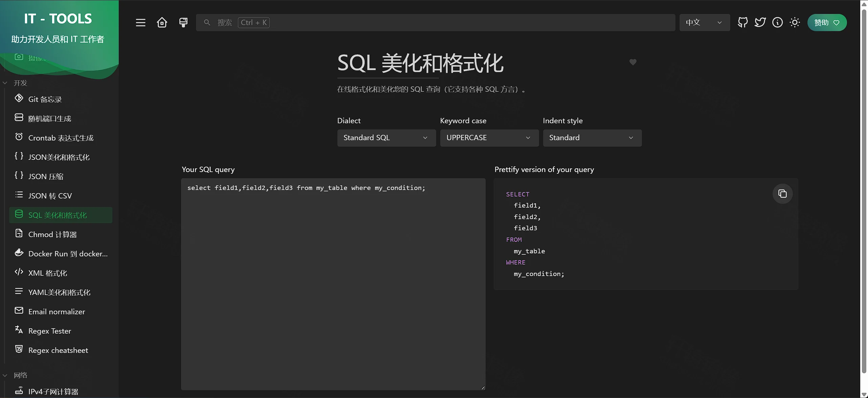Viewport: 868px width, 398px height.
Task: Open the Dialect Standard SQL dropdown
Action: [x=386, y=138]
